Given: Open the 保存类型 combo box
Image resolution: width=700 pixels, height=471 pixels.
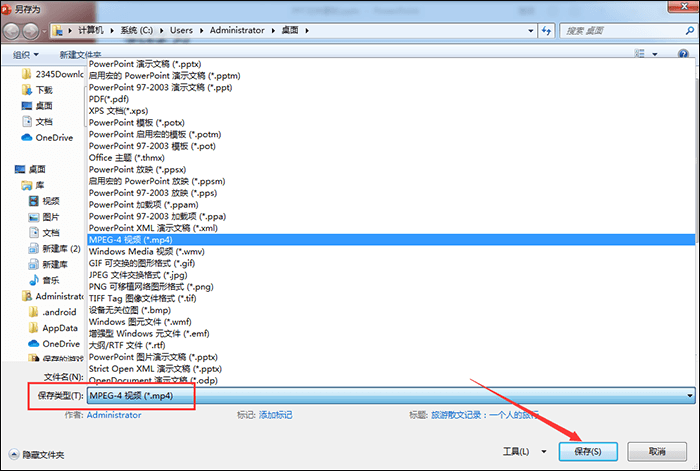Looking at the screenshot, I should [x=391, y=396].
